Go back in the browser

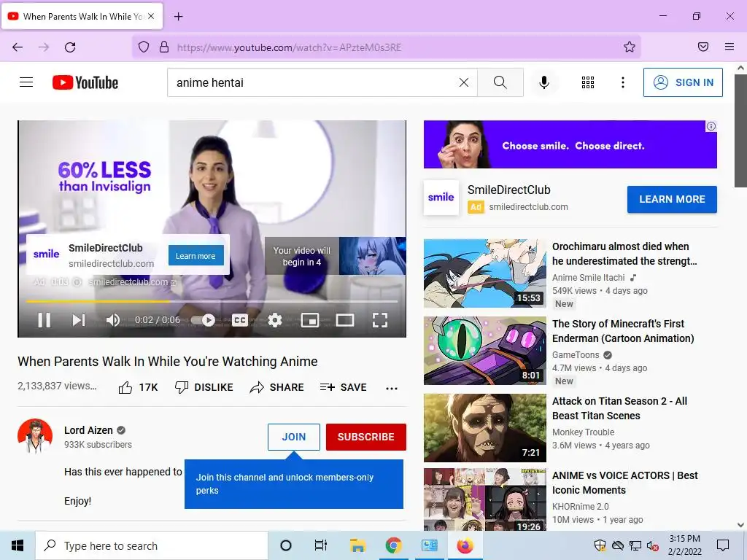click(18, 47)
